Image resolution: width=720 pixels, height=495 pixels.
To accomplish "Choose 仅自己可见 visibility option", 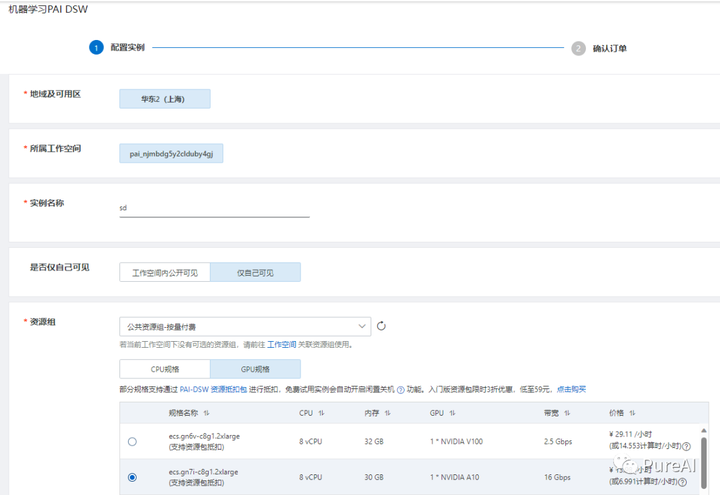I will pos(255,272).
